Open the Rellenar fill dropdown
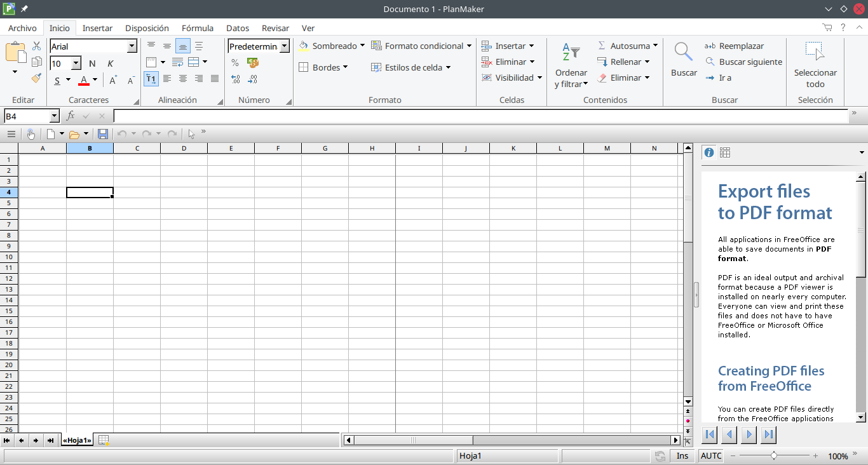Image resolution: width=868 pixels, height=465 pixels. point(647,62)
